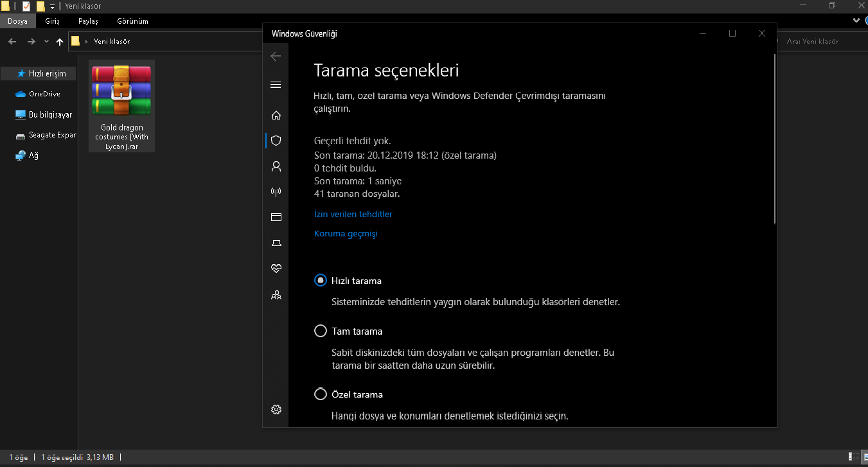Open the Dosya tab in Explorer
Image resolution: width=868 pixels, height=467 pixels.
[17, 21]
